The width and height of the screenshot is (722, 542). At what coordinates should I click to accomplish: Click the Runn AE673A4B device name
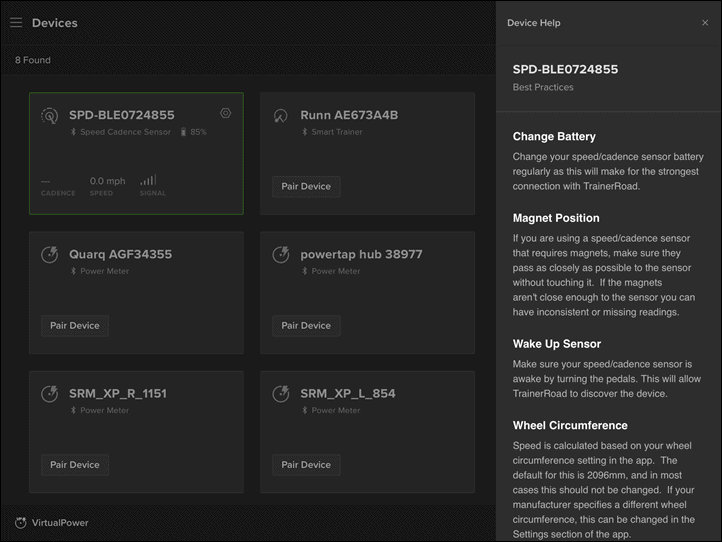click(x=349, y=115)
